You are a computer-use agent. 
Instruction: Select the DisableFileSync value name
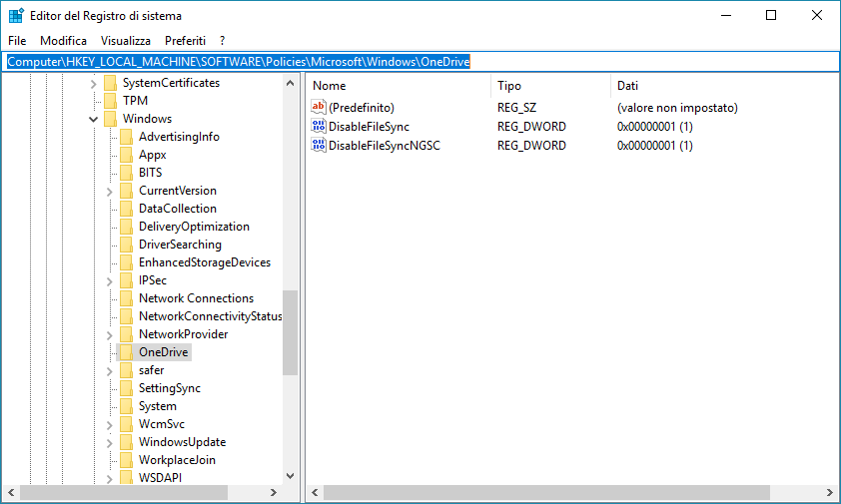pyautogui.click(x=369, y=127)
